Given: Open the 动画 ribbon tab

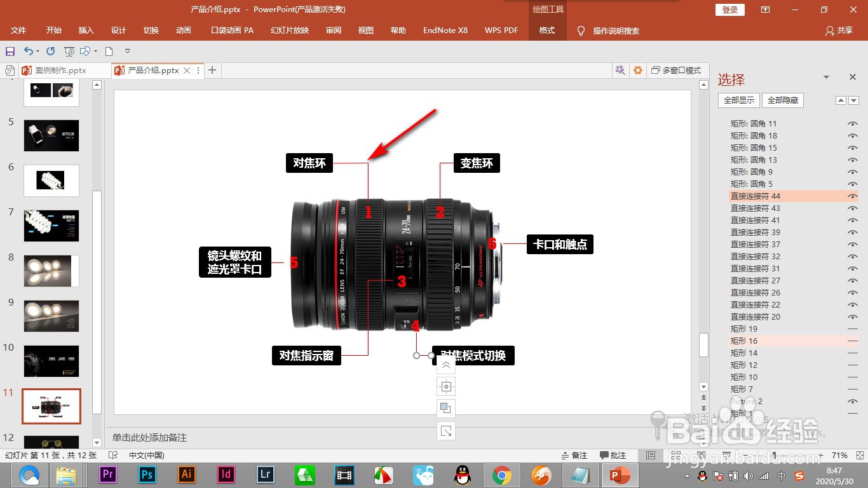Looking at the screenshot, I should [x=184, y=30].
